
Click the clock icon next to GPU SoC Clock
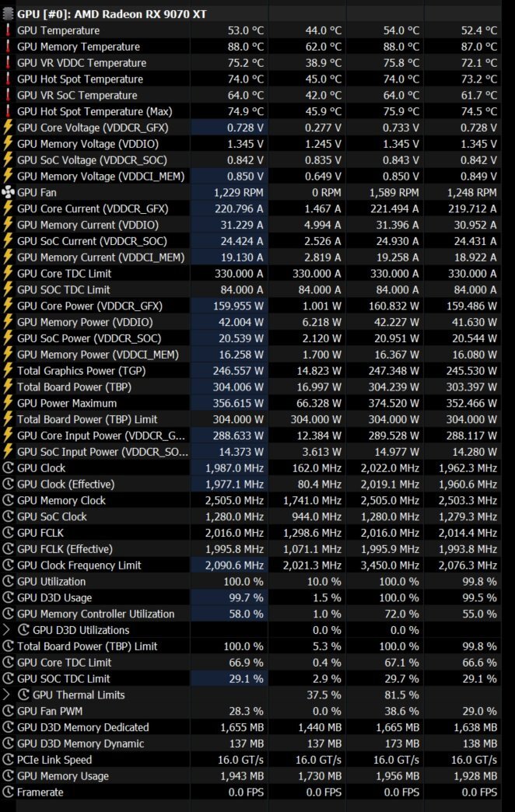pos(8,516)
